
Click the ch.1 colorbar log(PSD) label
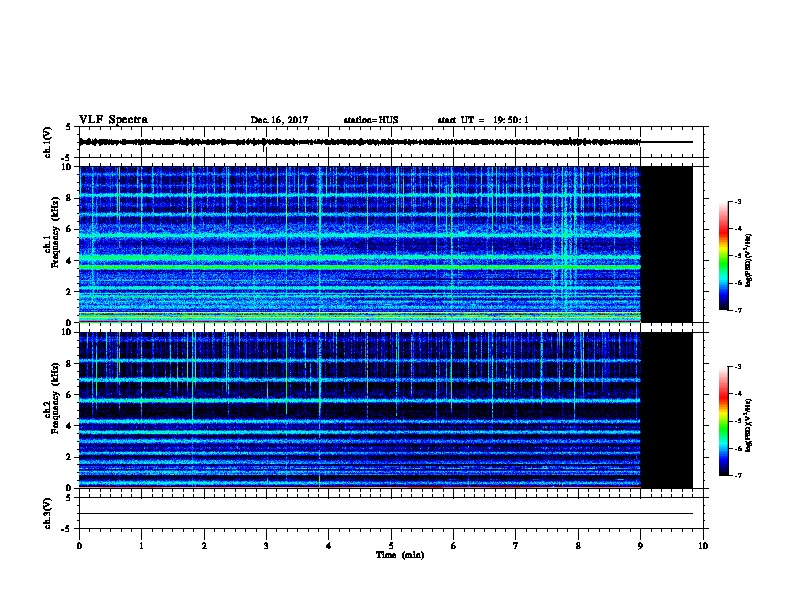pos(748,260)
